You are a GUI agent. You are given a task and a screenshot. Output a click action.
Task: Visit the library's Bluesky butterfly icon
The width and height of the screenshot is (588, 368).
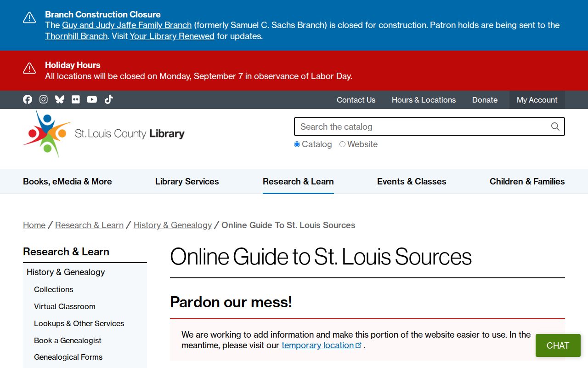coord(60,99)
